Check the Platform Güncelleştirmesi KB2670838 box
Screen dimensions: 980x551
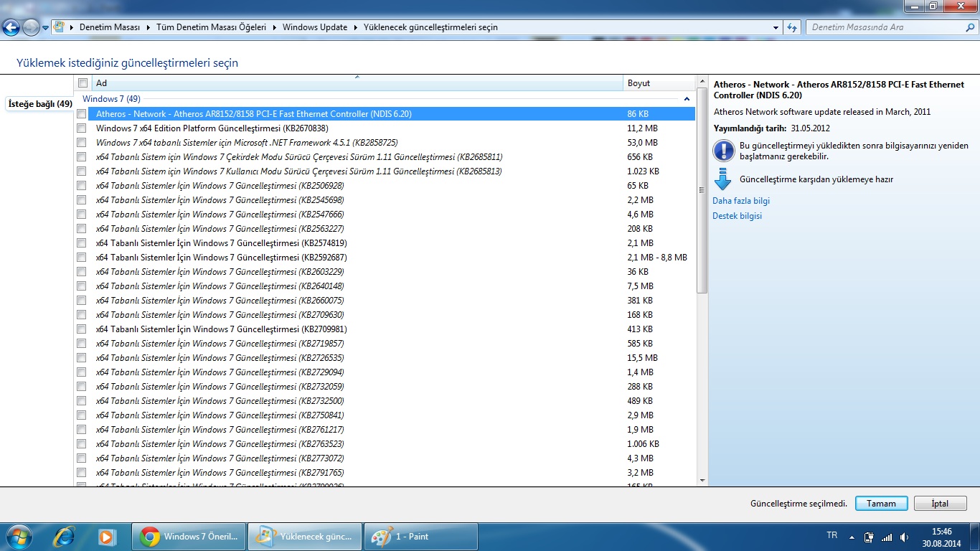point(81,128)
